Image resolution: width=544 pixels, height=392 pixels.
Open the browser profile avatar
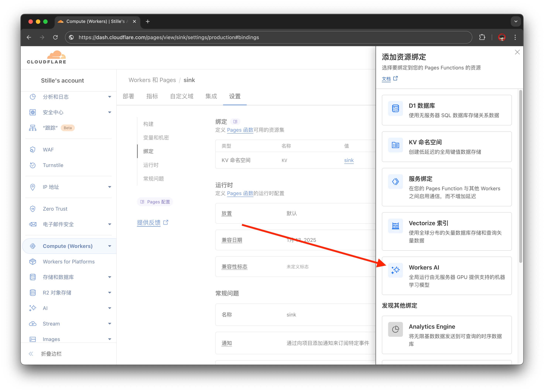[x=502, y=38]
